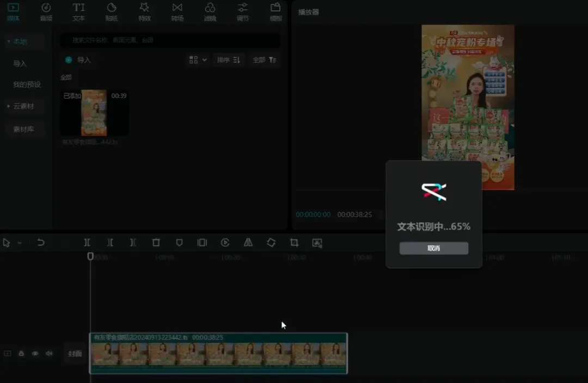Click the 滤镜 (Filters) icon
The height and width of the screenshot is (383, 588).
[x=210, y=11]
